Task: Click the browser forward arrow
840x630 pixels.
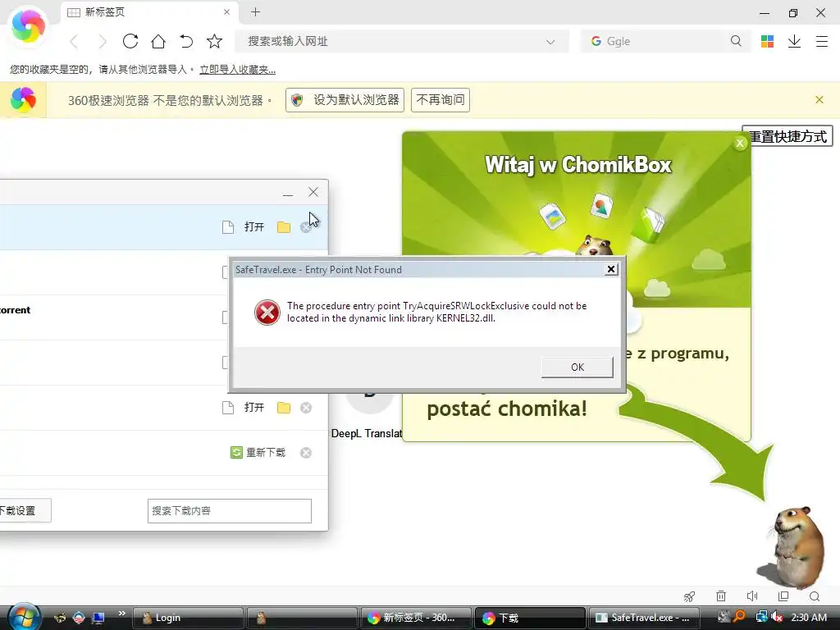Action: pyautogui.click(x=102, y=41)
